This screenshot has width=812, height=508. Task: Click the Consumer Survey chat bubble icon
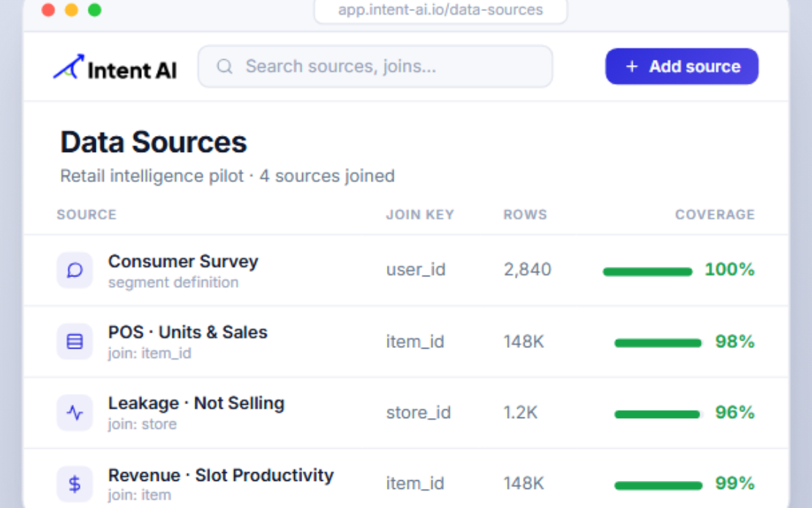click(x=75, y=270)
